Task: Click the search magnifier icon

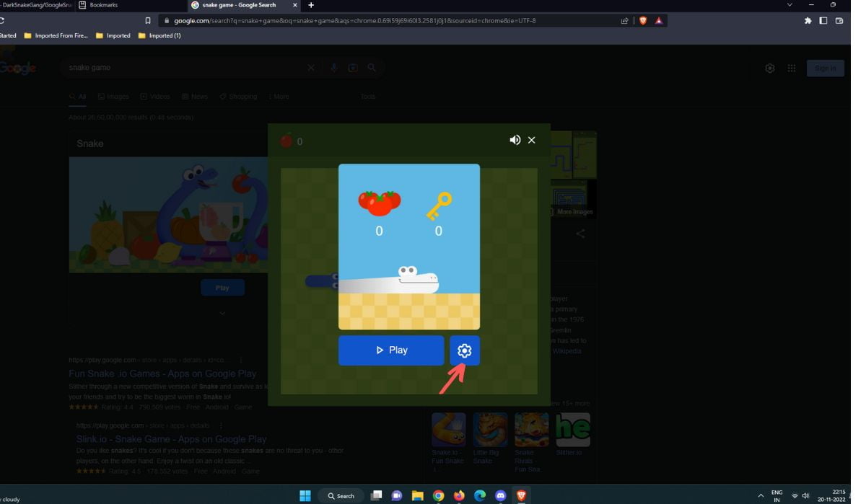Action: 372,67
